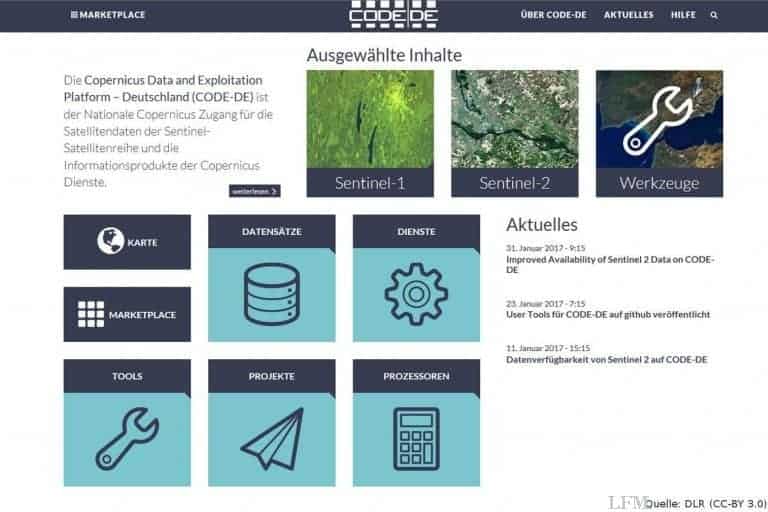Open User Tools für CODE-DE github news
The width and height of the screenshot is (768, 512).
click(608, 314)
